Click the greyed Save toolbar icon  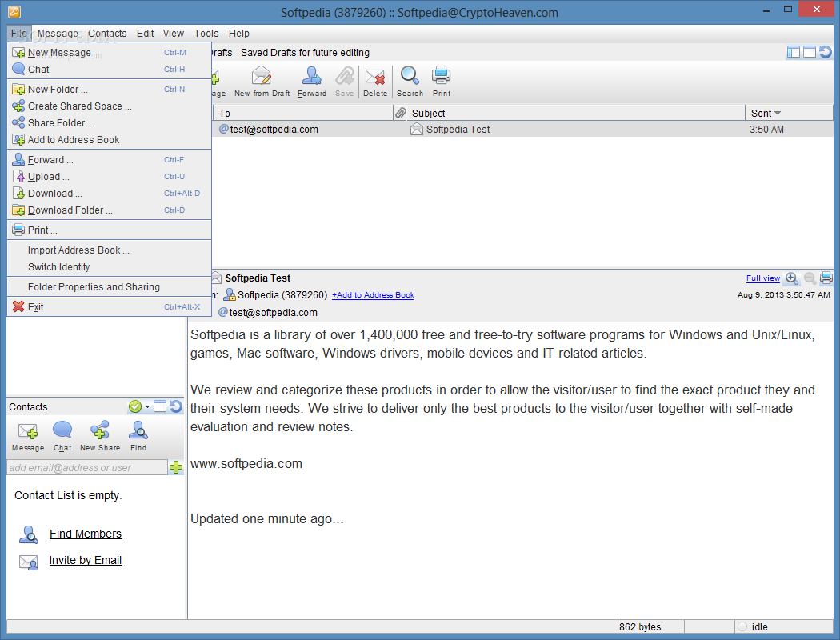[345, 76]
